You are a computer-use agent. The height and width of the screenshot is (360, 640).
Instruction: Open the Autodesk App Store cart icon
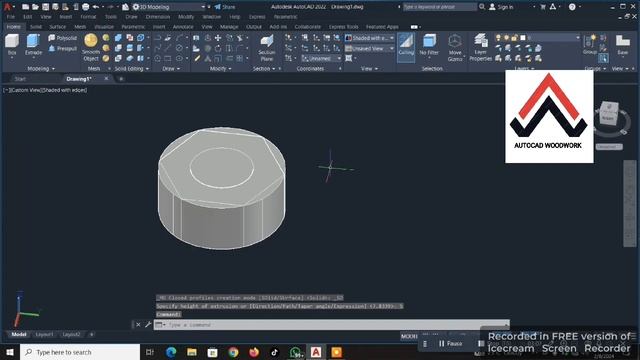pyautogui.click(x=543, y=7)
